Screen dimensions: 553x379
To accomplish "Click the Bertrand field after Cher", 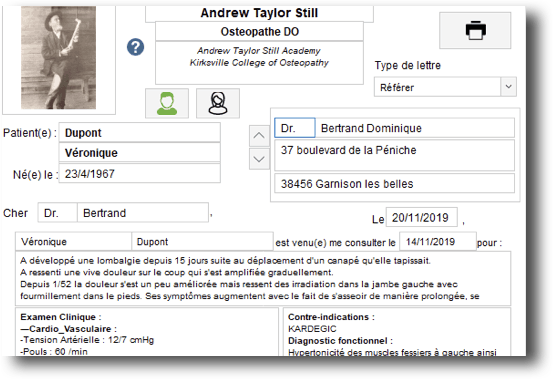I will [x=143, y=213].
